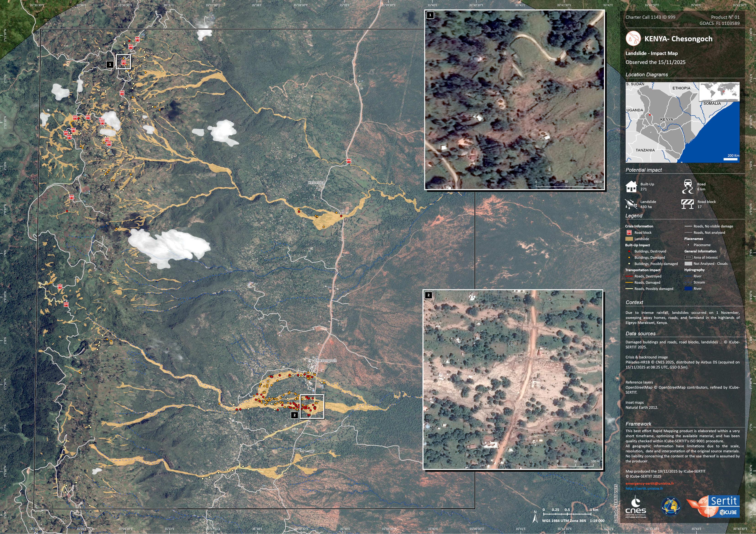Click the white Road block barrier icon
This screenshot has width=756, height=534.
coord(688,204)
